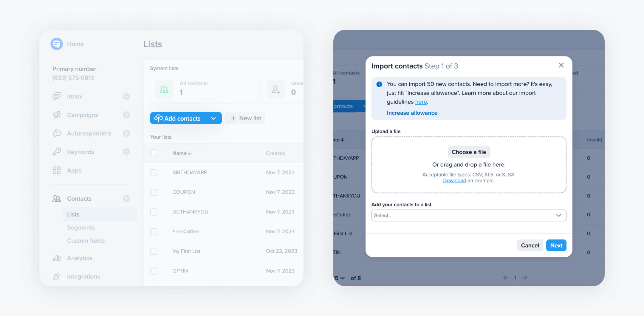Viewport: 644px width, 316px height.
Task: Click the Increase allowance link
Action: [412, 113]
